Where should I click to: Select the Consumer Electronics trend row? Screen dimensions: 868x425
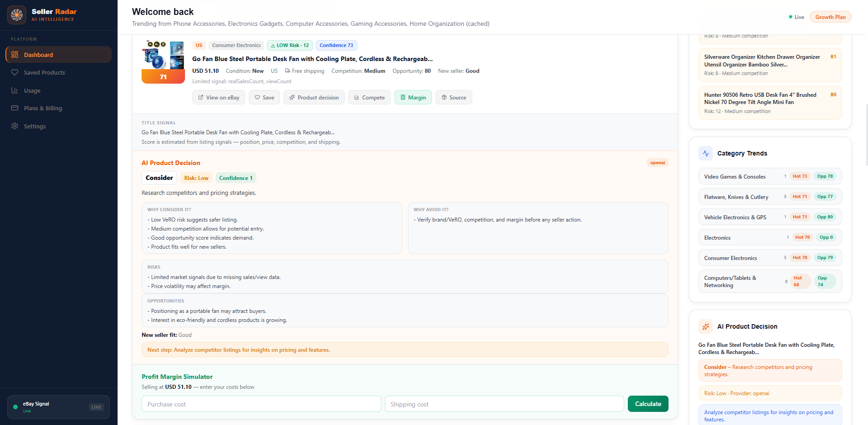[770, 258]
